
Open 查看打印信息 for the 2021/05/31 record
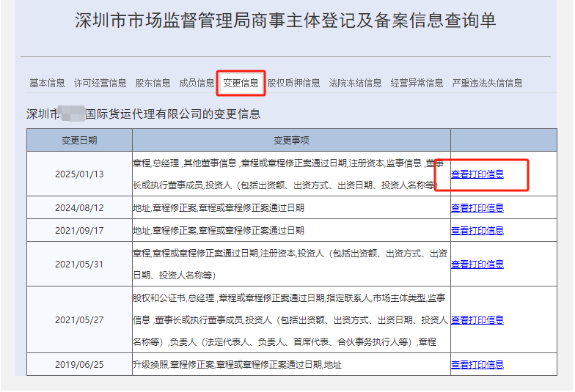[477, 264]
